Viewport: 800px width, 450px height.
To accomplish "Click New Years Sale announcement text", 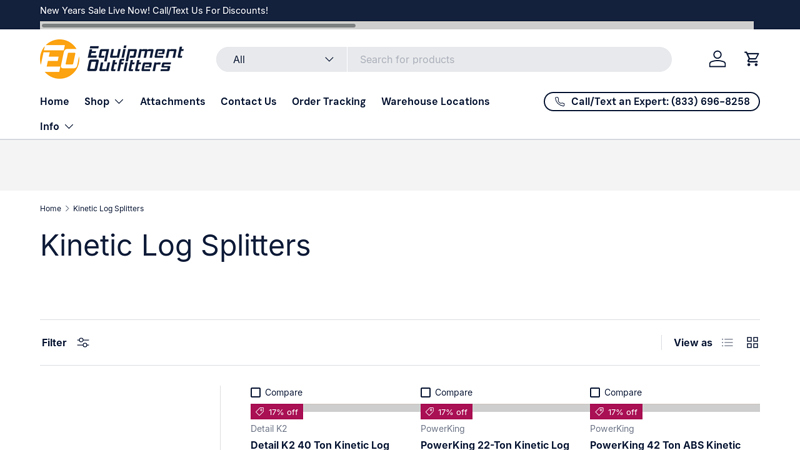I will [x=154, y=10].
